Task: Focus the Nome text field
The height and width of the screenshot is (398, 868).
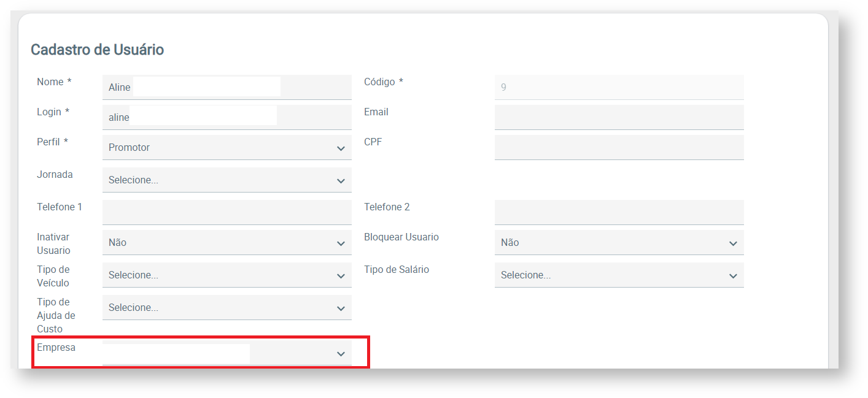Action: [227, 87]
